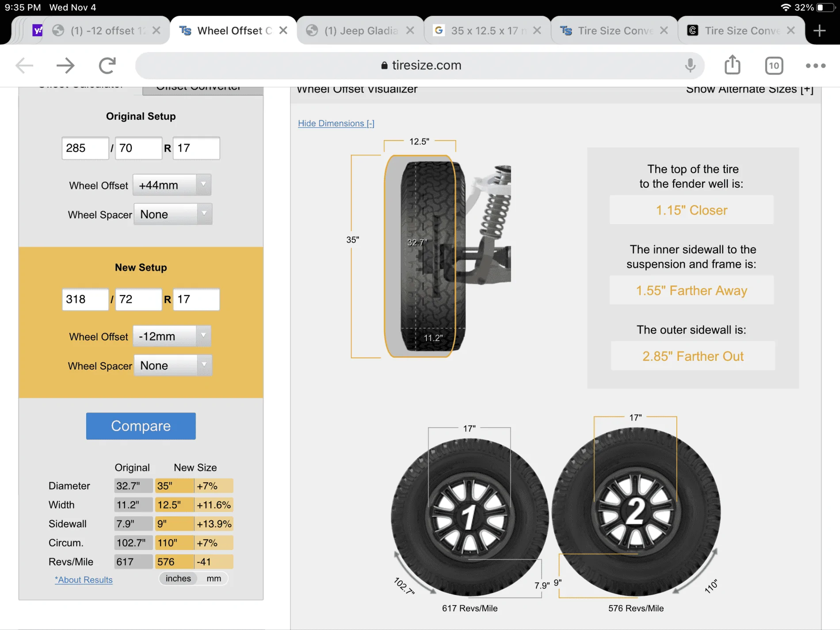The width and height of the screenshot is (840, 630).
Task: Click the '1.15" Closer' result value
Action: point(691,210)
